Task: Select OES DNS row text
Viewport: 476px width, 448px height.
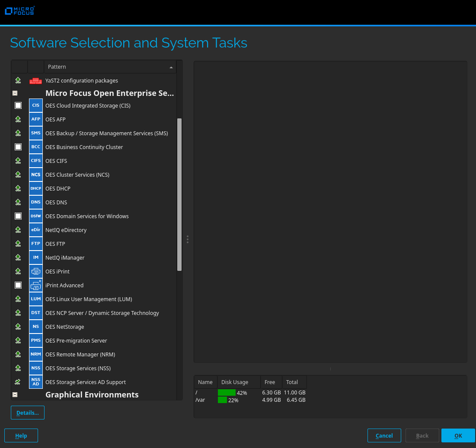Action: click(56, 202)
